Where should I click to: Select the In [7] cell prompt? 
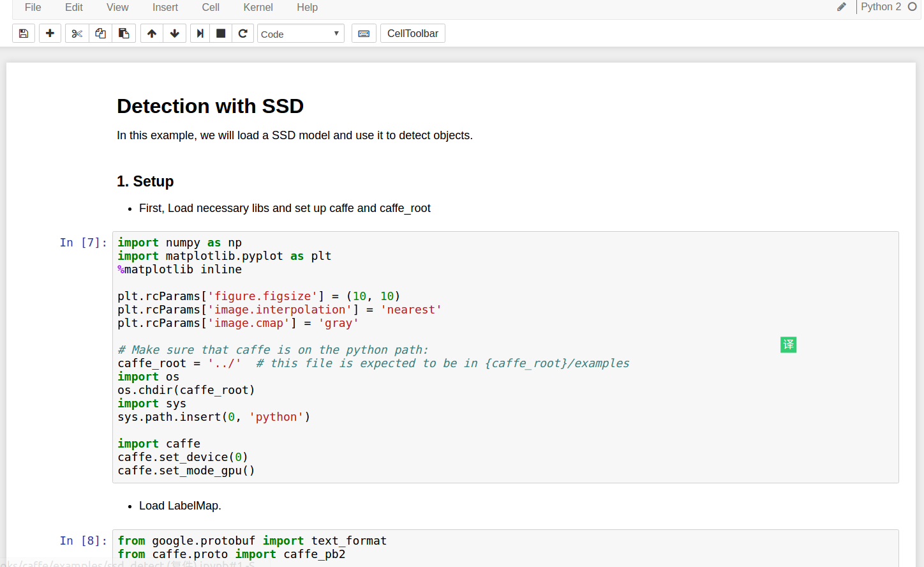[83, 243]
